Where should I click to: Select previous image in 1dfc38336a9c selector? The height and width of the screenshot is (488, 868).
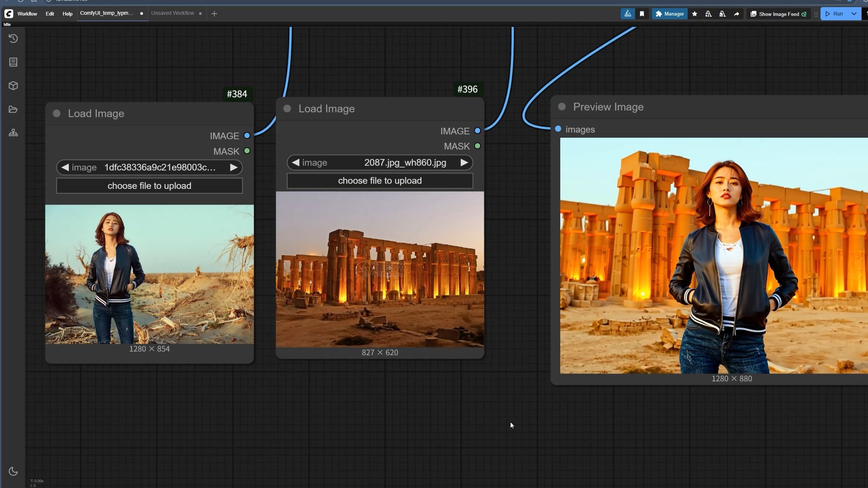click(x=65, y=167)
